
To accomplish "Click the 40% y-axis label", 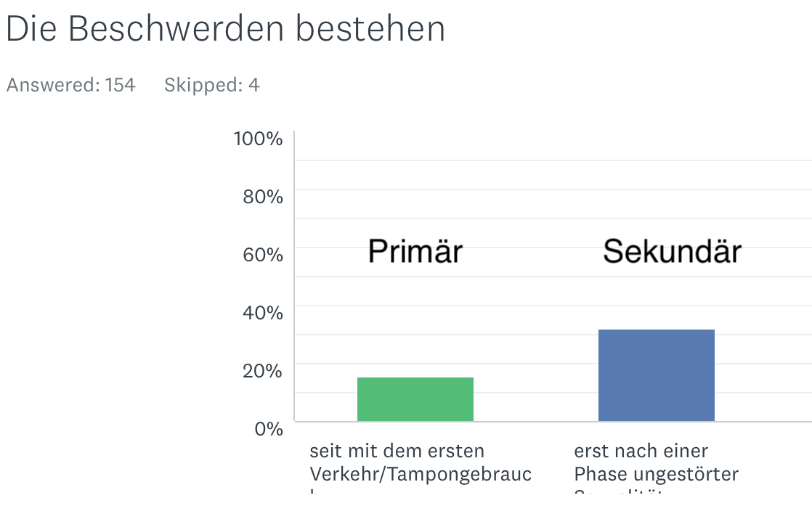I will pos(262,313).
